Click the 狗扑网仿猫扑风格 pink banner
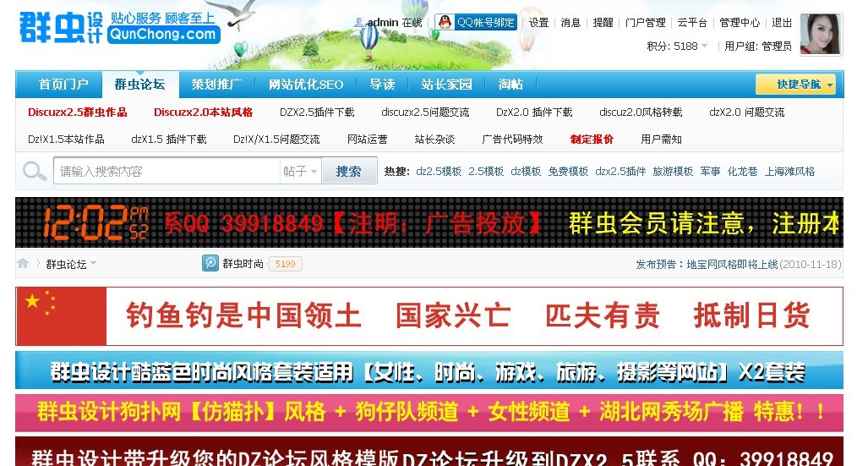The image size is (868, 466). [429, 413]
